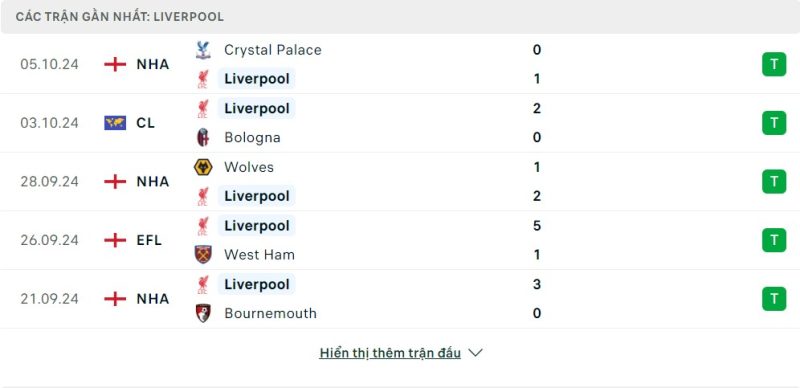Open the West Ham team name
Screen dimensions: 800x388
(259, 254)
